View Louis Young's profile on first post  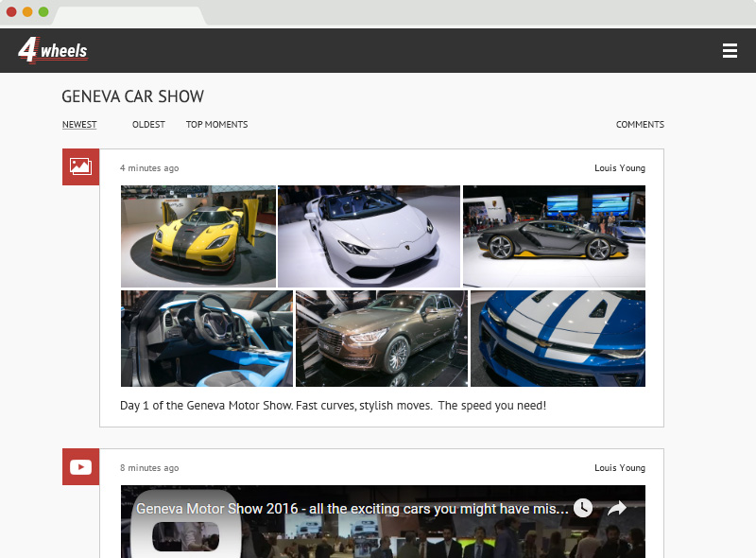(620, 167)
